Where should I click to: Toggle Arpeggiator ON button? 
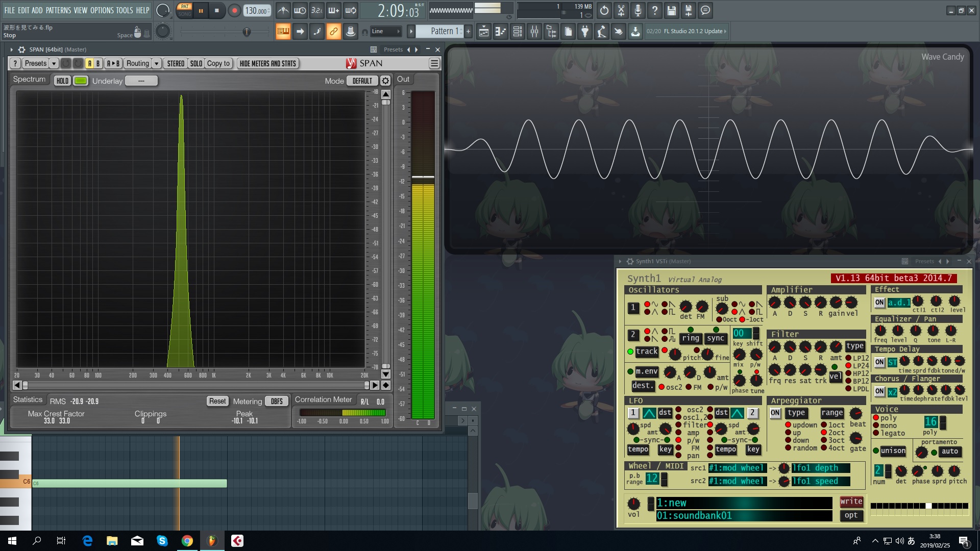click(775, 413)
